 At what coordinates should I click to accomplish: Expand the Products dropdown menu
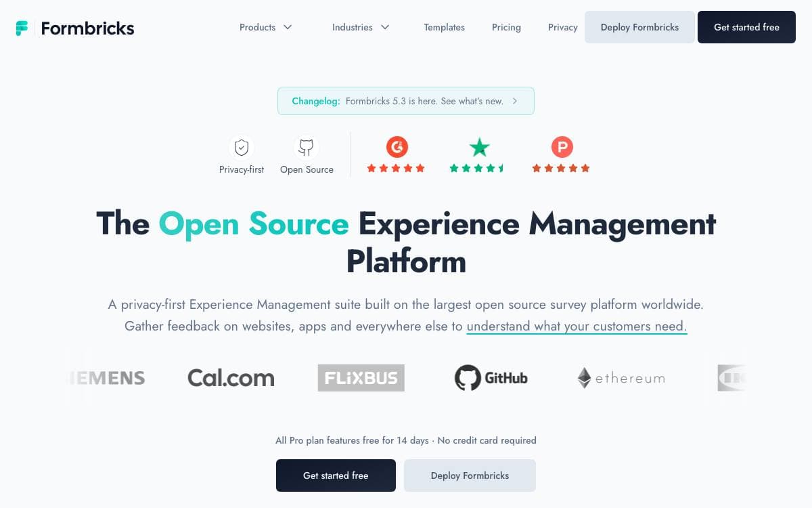(x=265, y=27)
